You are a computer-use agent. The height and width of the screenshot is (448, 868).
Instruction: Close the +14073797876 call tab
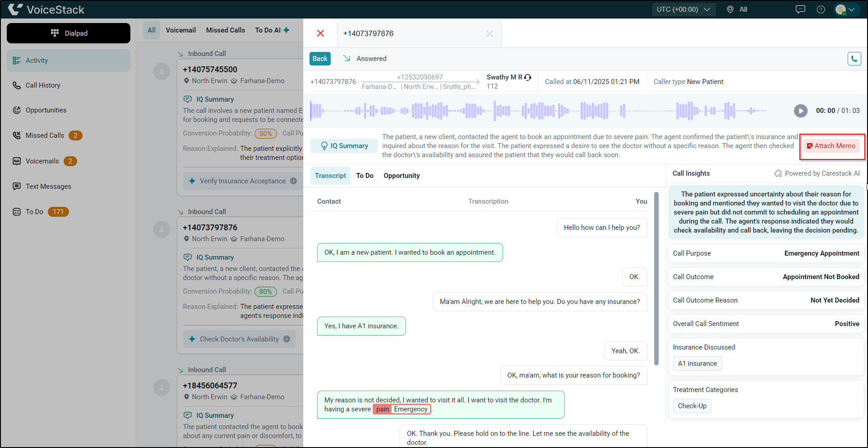coord(489,33)
